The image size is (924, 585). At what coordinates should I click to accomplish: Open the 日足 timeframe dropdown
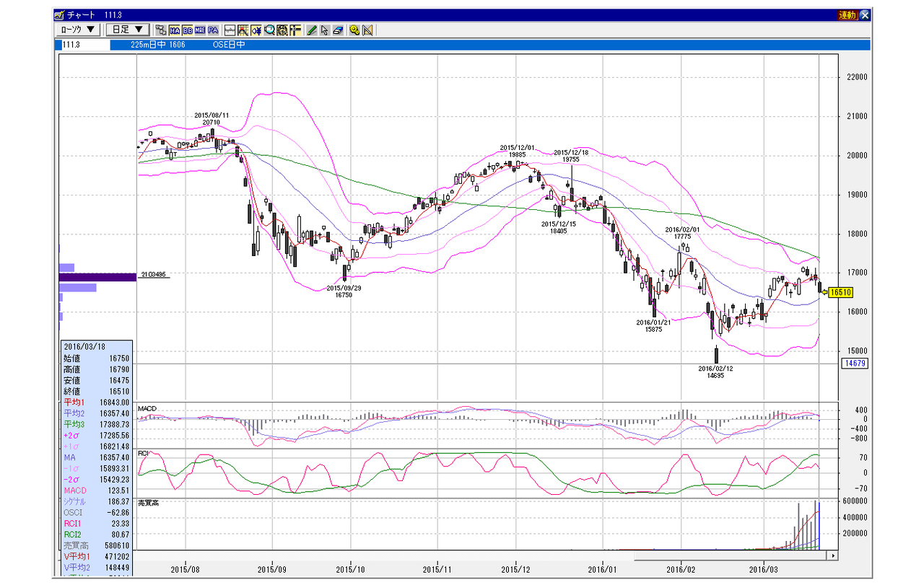(x=128, y=30)
